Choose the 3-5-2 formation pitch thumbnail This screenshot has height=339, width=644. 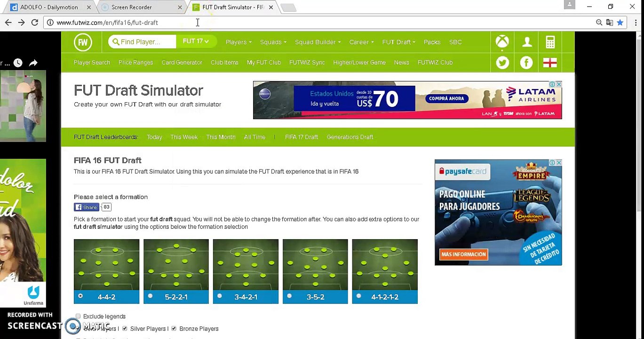315,265
